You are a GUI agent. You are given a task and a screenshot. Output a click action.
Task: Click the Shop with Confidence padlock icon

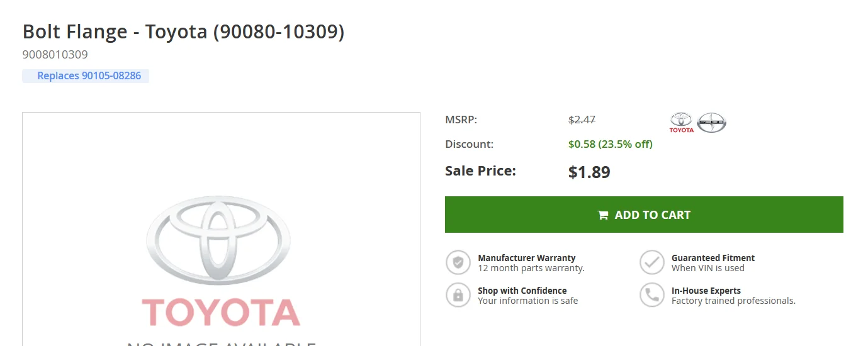[458, 295]
